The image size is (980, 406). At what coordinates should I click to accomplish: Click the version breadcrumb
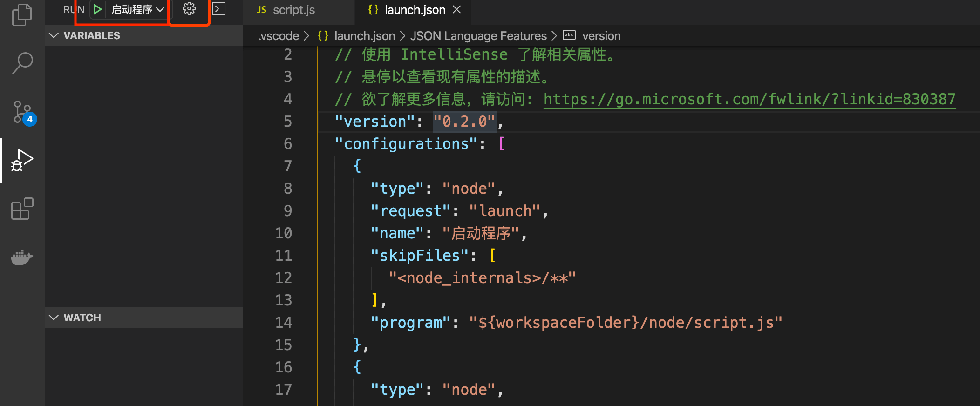(x=601, y=36)
